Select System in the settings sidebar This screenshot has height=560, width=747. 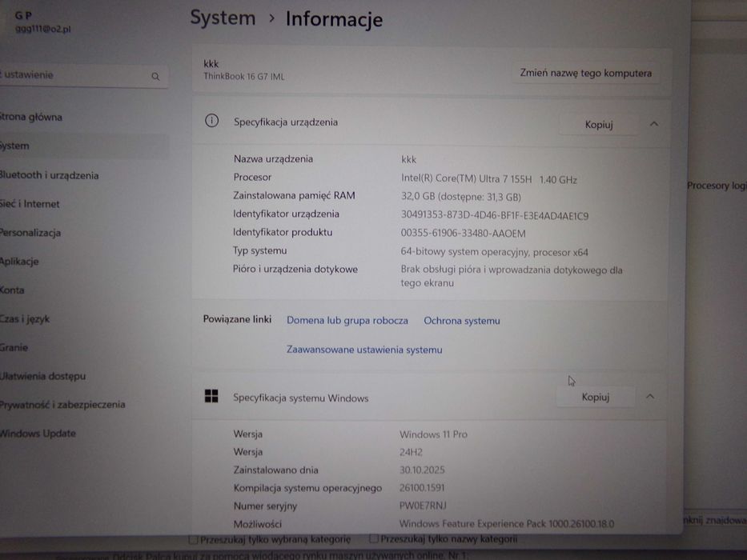point(83,146)
